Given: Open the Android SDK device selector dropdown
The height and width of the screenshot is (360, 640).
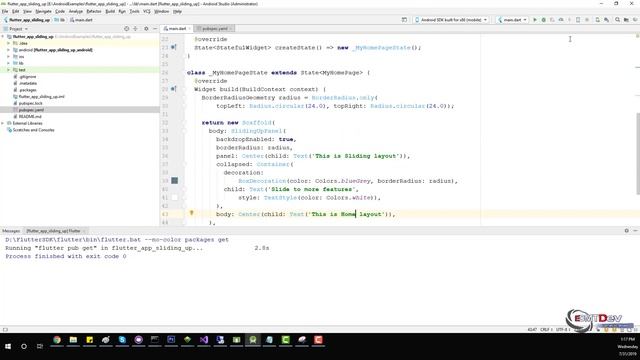Looking at the screenshot, I should coord(451,20).
